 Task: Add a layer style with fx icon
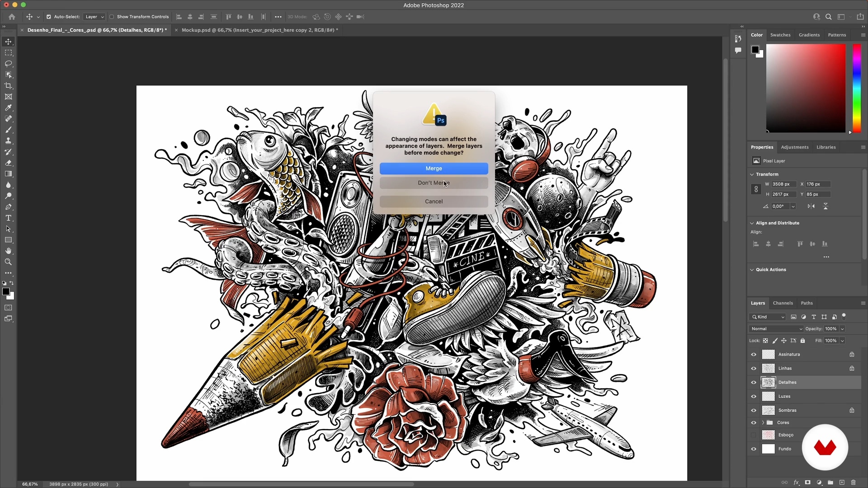point(796,483)
